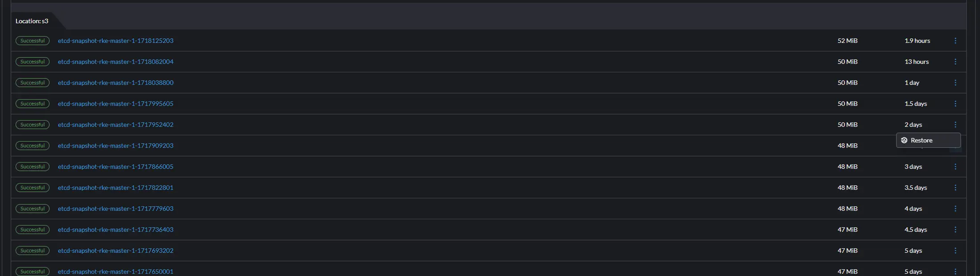Click the kebab icon on snapshot 1718038800 row
980x276 pixels.
(x=955, y=83)
